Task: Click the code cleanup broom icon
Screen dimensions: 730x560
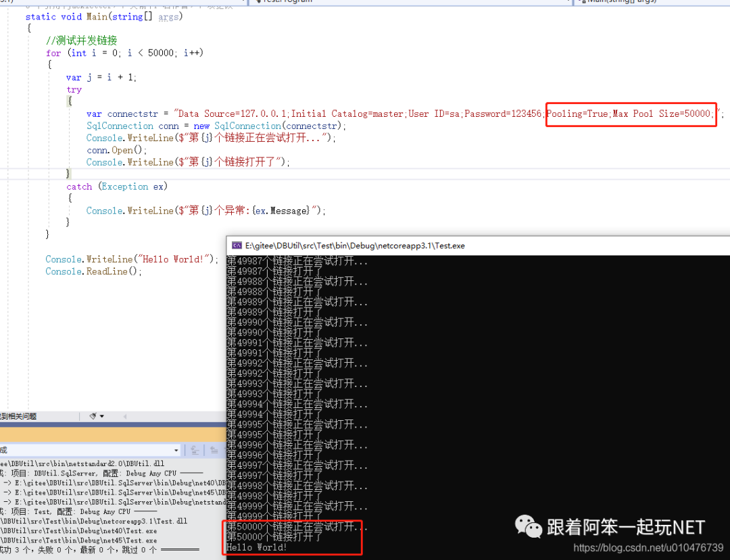Action: (93, 416)
